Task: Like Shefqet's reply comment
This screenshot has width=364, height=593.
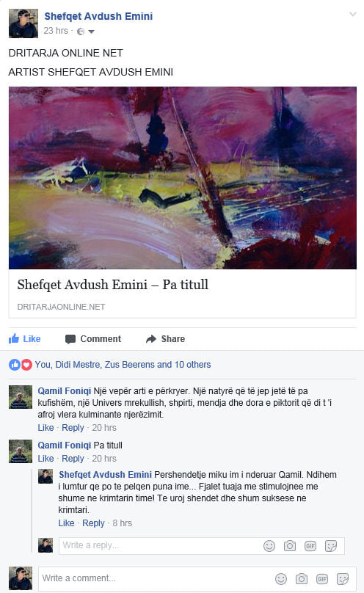Action: [66, 523]
